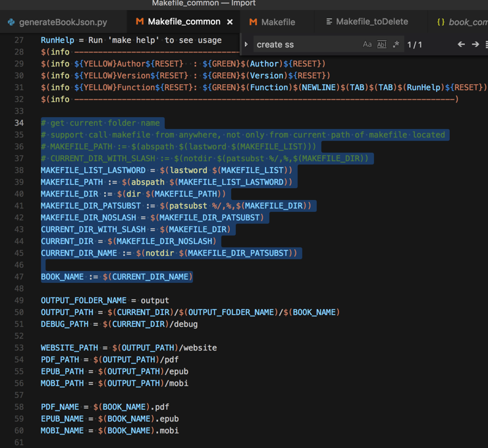Toggle find in selection icon
The height and width of the screenshot is (448, 488).
click(x=486, y=45)
